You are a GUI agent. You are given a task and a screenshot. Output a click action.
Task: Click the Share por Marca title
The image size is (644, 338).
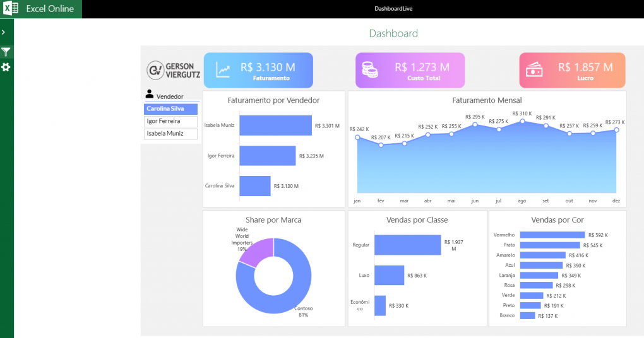click(x=273, y=220)
